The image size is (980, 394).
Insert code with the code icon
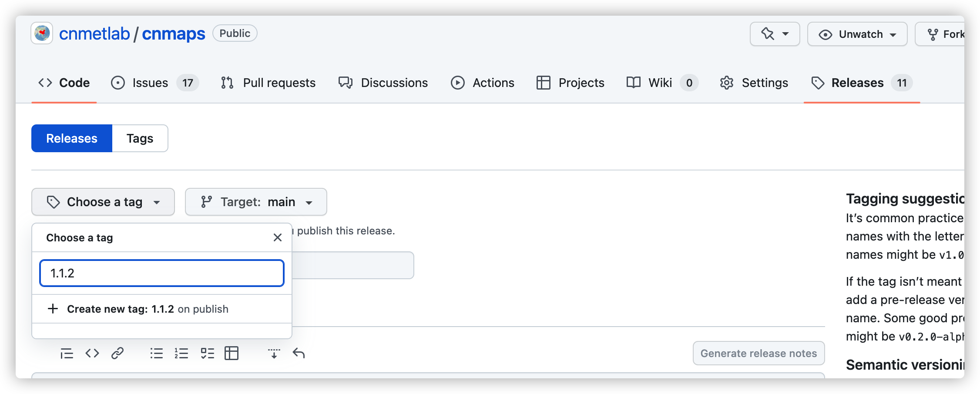pos(92,353)
